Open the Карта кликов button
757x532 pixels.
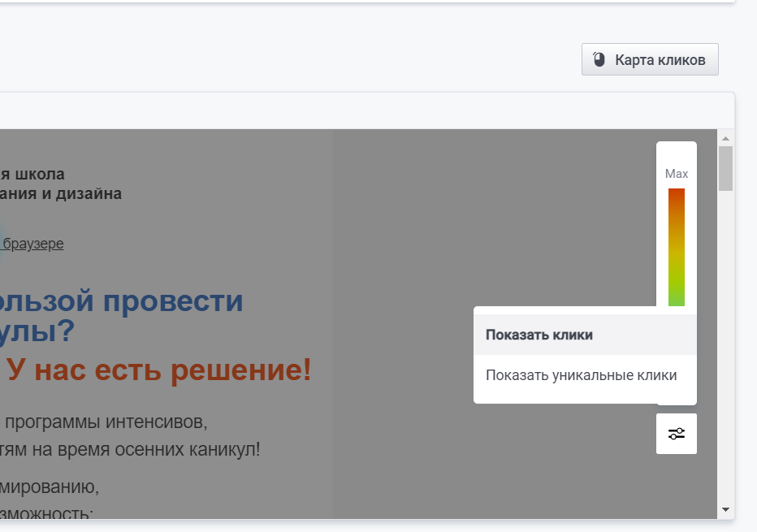pos(650,59)
